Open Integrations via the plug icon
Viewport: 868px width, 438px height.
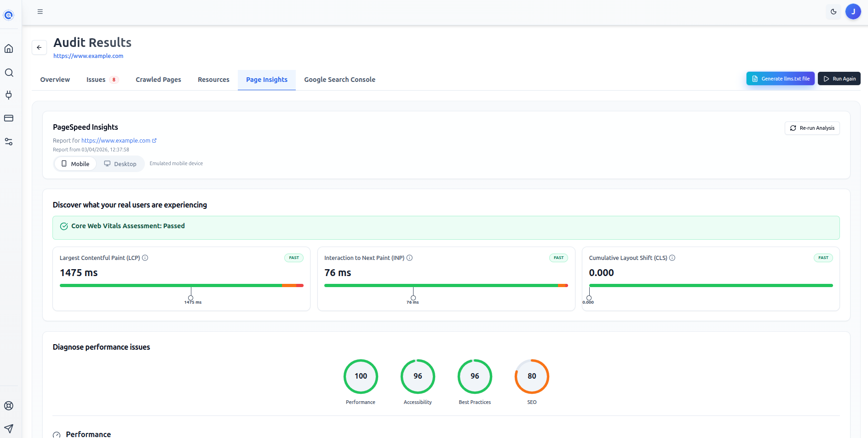pos(8,95)
